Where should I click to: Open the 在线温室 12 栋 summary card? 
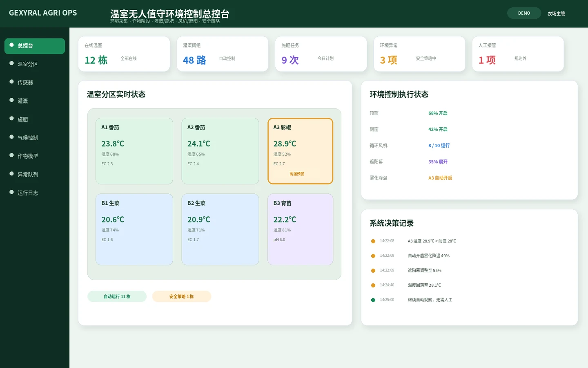[x=124, y=54]
